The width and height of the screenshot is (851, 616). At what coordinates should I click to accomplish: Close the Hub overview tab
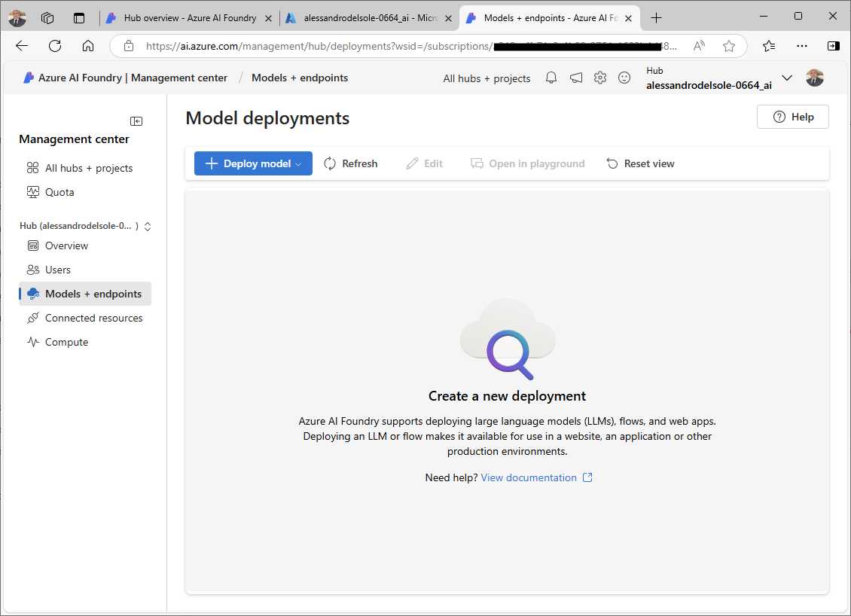click(268, 19)
